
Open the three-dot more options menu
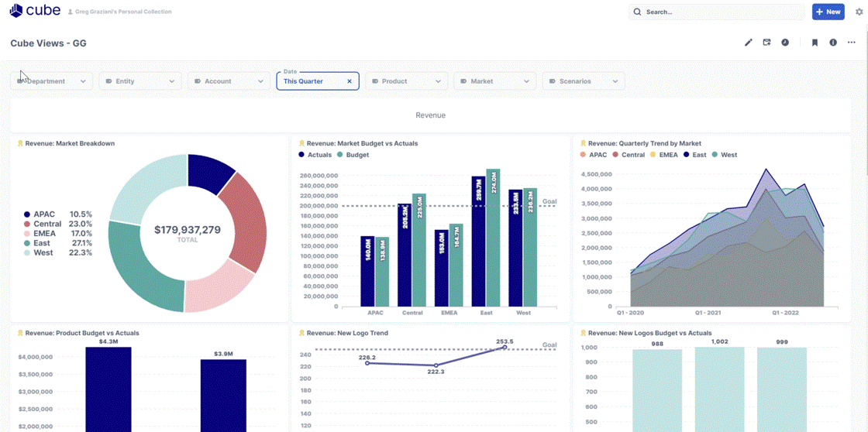tap(852, 43)
